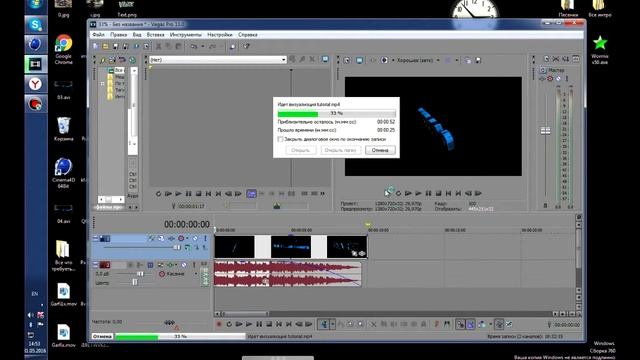Image resolution: width=640 pixels, height=360 pixels.
Task: Open the Правка menu
Action: coord(118,35)
